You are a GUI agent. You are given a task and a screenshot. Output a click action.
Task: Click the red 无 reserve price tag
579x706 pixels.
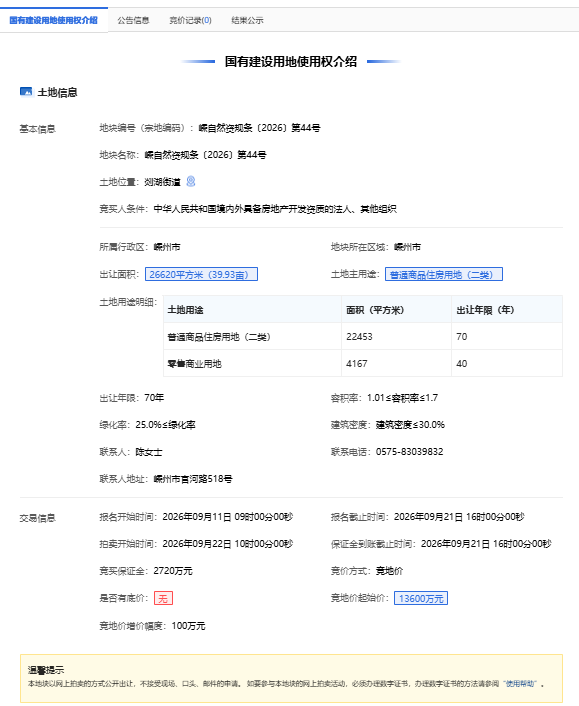coord(163,598)
